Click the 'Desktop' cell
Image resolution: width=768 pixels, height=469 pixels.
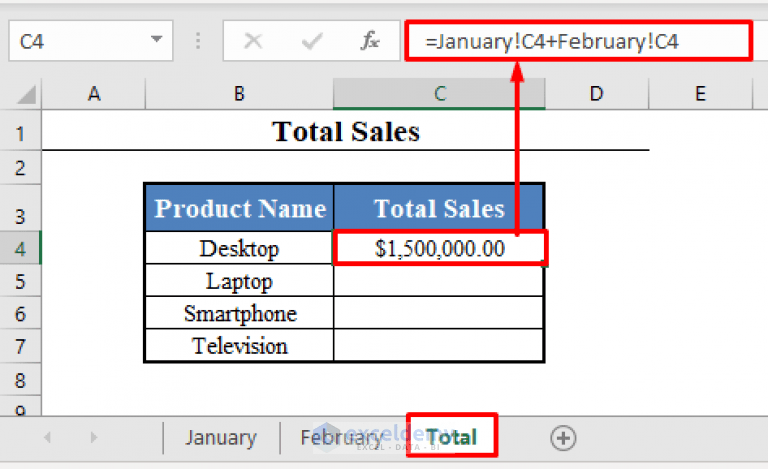coord(240,248)
